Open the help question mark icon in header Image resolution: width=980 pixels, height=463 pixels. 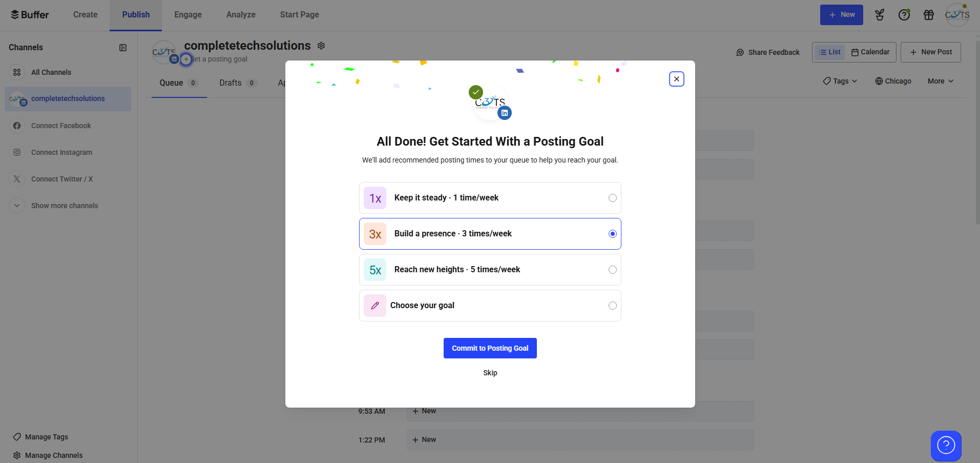point(904,15)
